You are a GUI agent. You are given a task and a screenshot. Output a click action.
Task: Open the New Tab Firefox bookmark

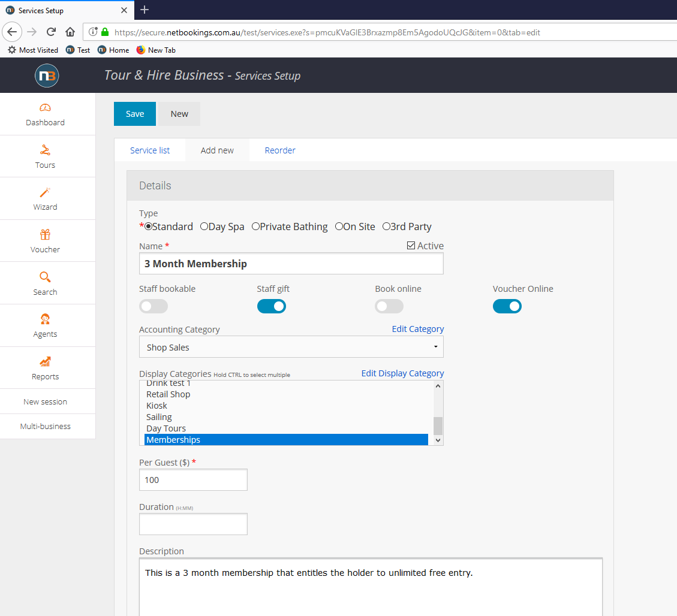click(x=156, y=50)
